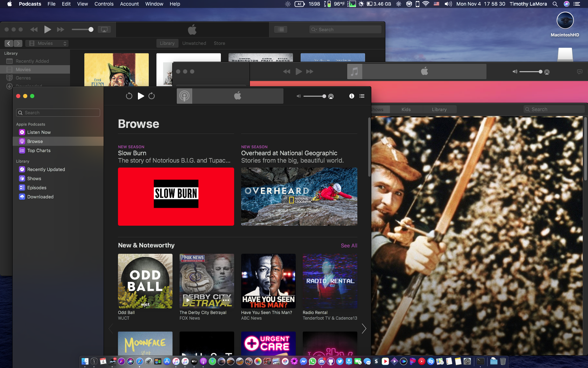The image size is (588, 368).
Task: Click the Overheard at National Geographic title
Action: click(x=289, y=153)
